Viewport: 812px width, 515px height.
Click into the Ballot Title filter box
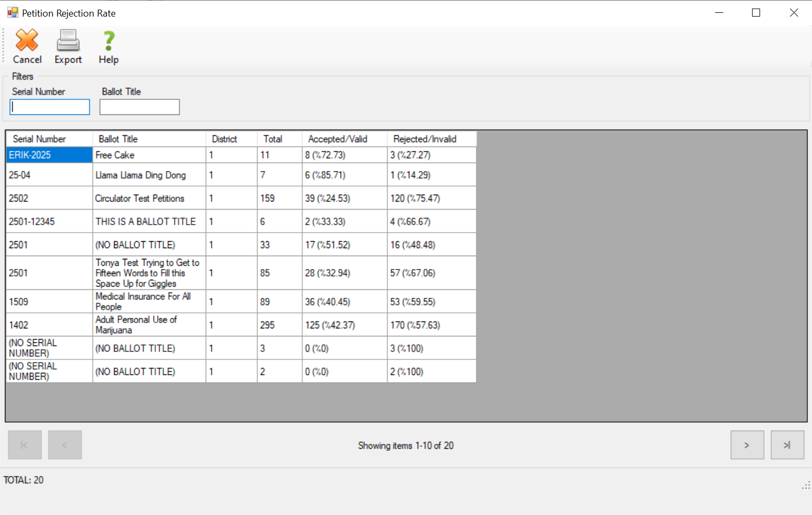[x=140, y=107]
